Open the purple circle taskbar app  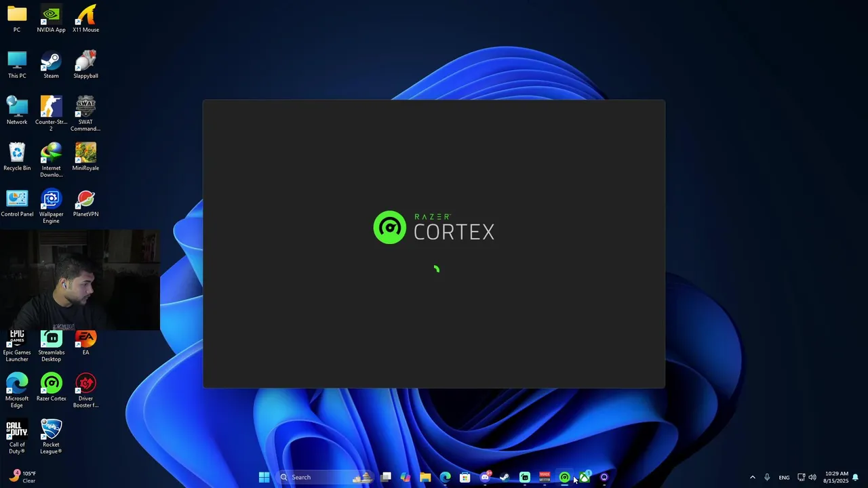tap(604, 477)
